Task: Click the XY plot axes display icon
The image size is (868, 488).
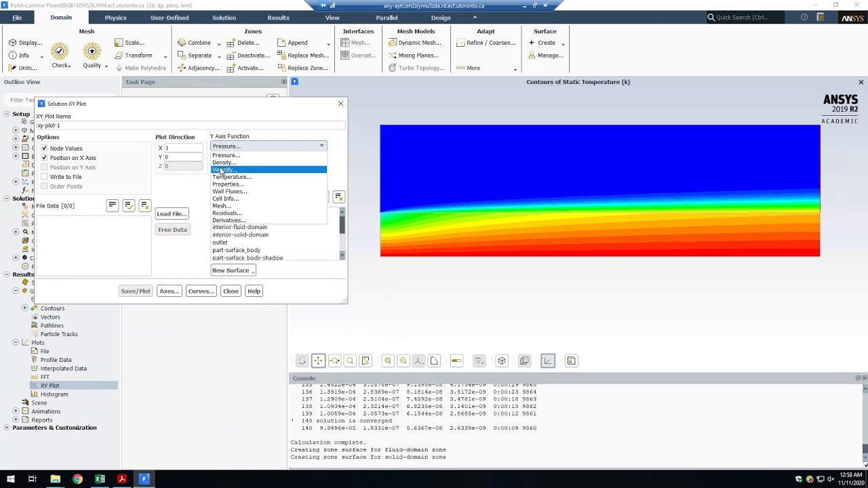Action: [548, 361]
